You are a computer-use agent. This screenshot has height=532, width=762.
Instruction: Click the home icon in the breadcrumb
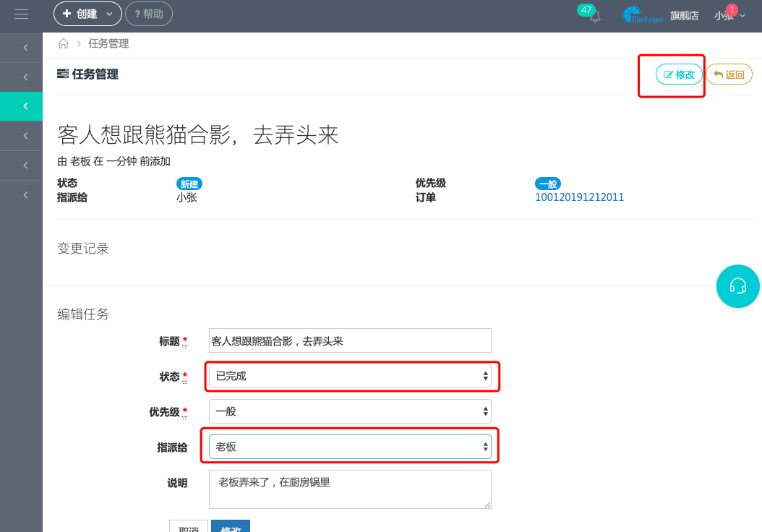(63, 43)
